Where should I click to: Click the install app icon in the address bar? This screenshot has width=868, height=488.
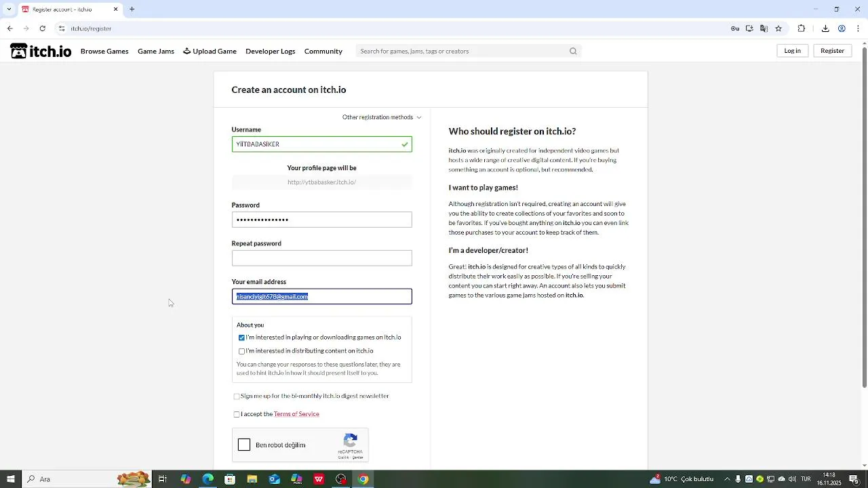tap(749, 28)
